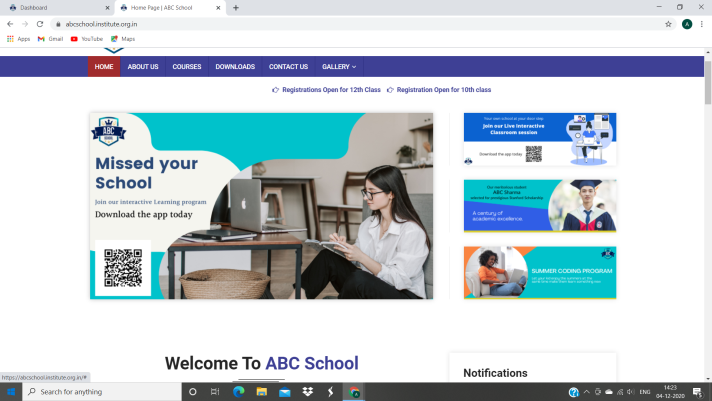Open the clock showing 14:23
Screen dimensions: 712x401
coord(670,391)
